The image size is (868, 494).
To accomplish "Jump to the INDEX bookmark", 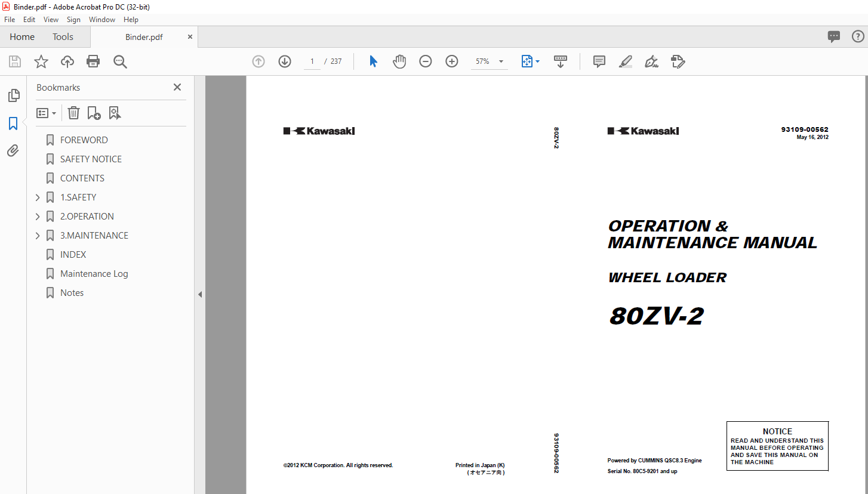I will (x=73, y=255).
